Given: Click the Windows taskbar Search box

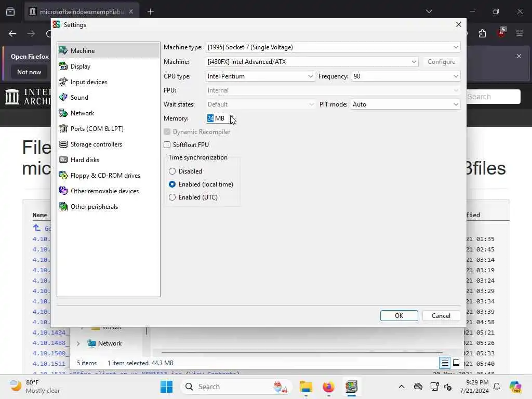Looking at the screenshot, I should (x=236, y=387).
